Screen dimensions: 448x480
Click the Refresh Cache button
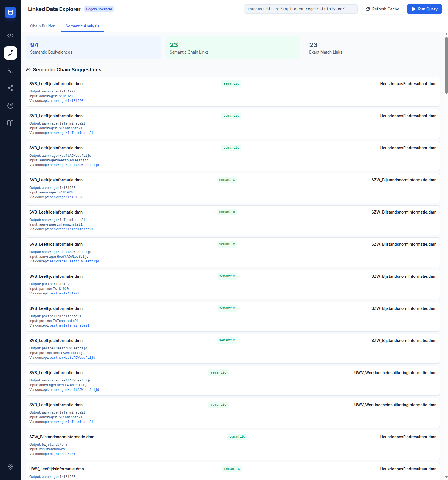[x=382, y=9]
